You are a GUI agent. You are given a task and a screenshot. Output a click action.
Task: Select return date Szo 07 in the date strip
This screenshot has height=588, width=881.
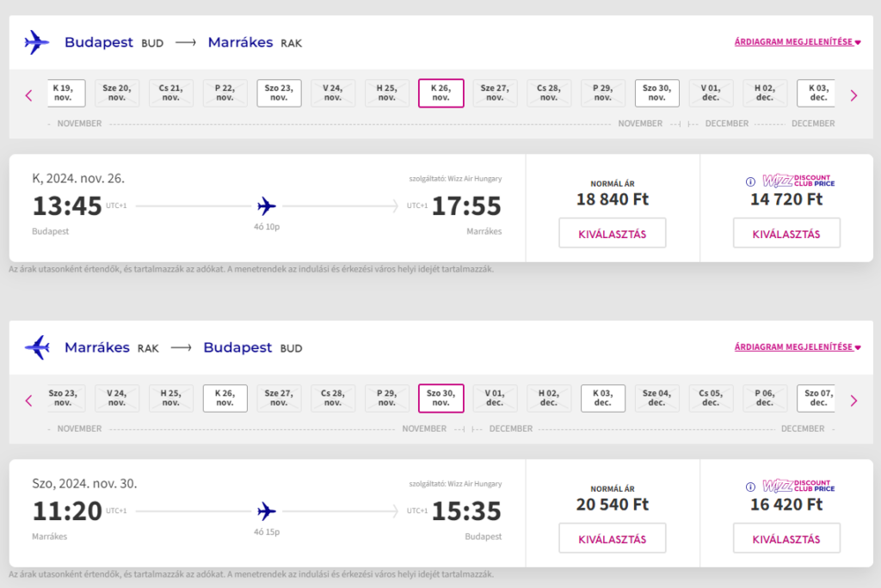(x=817, y=398)
